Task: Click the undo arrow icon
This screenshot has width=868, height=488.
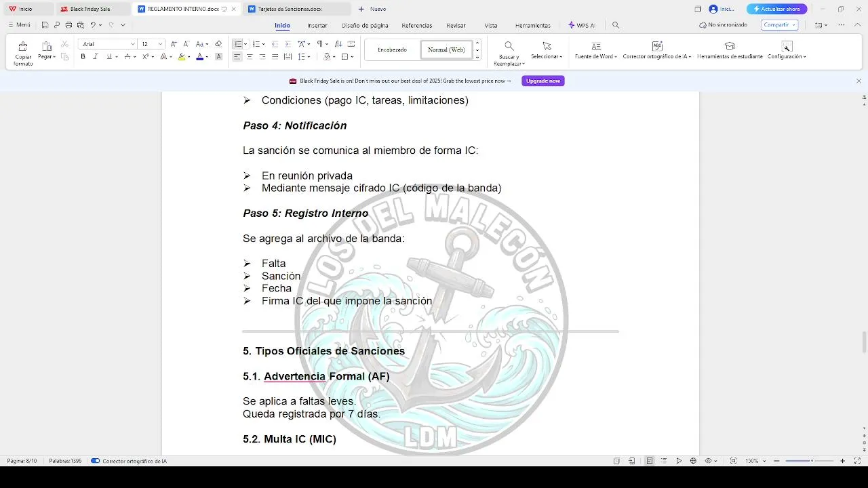Action: point(93,25)
